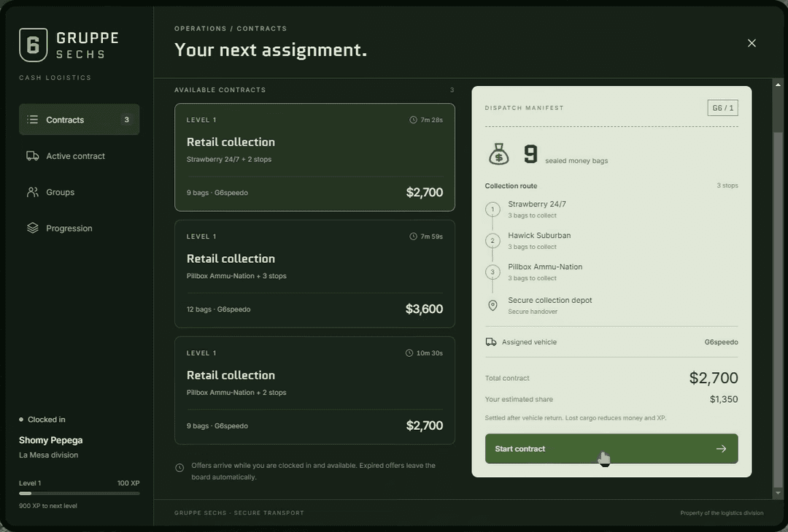Click the Hawick Suburban route stop
Image resolution: width=788 pixels, height=532 pixels.
(539, 240)
